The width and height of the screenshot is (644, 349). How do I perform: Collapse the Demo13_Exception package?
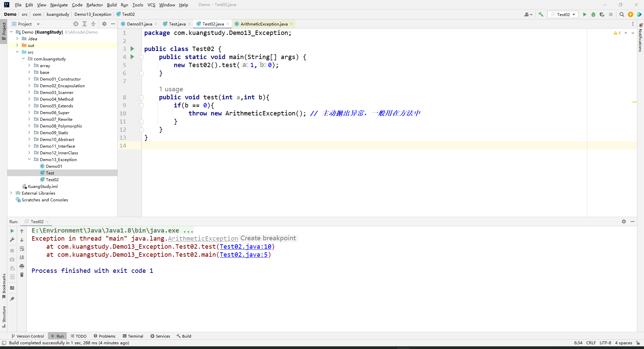coord(29,159)
